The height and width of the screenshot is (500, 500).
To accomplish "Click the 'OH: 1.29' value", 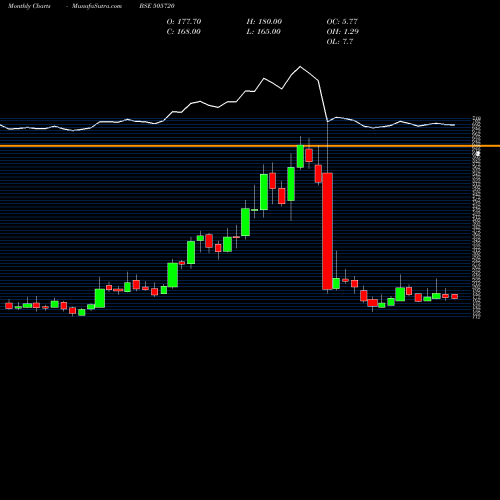I will (x=343, y=32).
